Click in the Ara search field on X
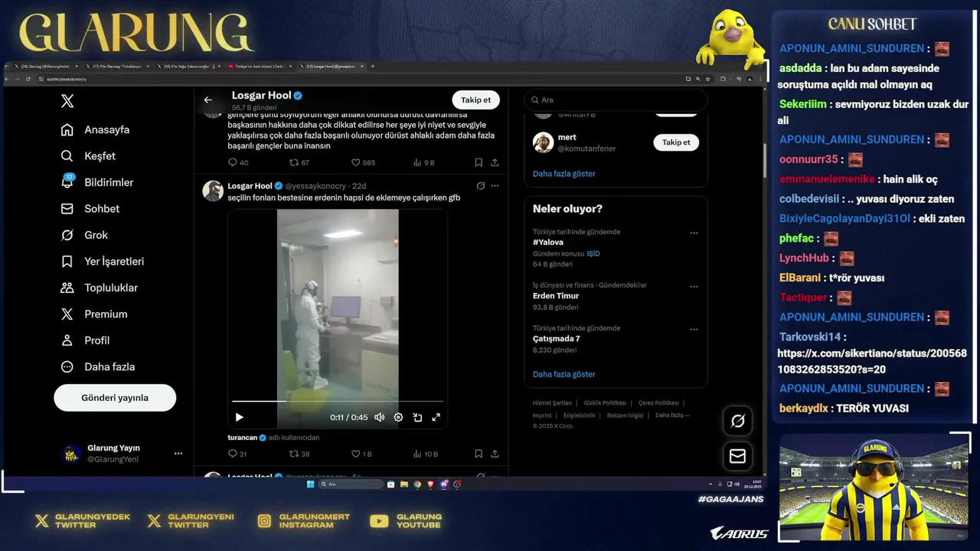The width and height of the screenshot is (980, 551). pos(616,100)
